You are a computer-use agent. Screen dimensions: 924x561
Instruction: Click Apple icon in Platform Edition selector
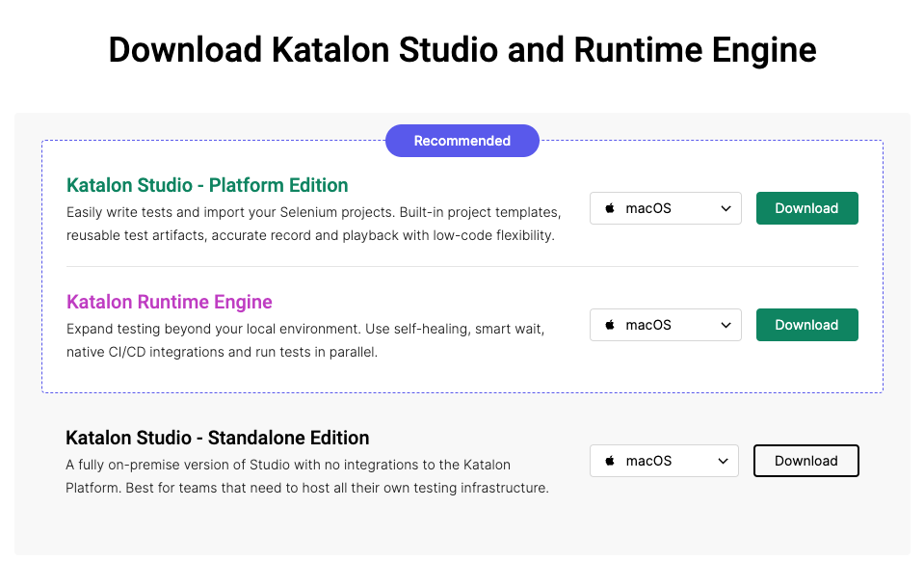coord(610,208)
